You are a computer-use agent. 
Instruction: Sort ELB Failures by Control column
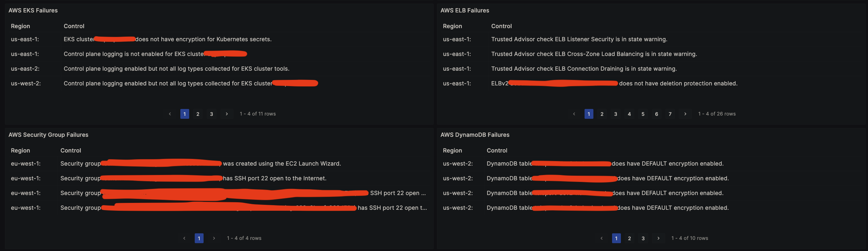tap(501, 26)
